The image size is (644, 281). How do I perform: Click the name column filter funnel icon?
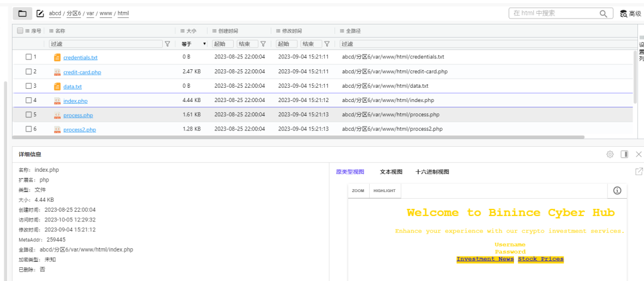click(x=168, y=44)
